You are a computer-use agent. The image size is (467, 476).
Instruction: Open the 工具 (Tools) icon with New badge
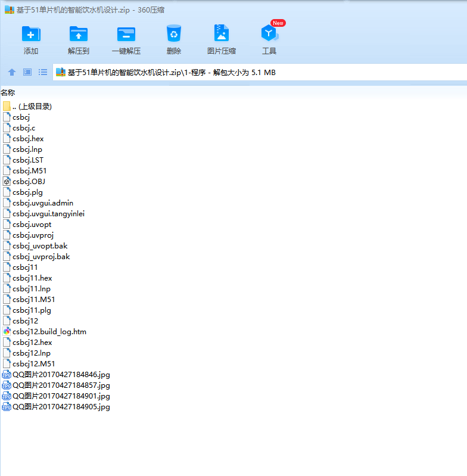(x=269, y=33)
